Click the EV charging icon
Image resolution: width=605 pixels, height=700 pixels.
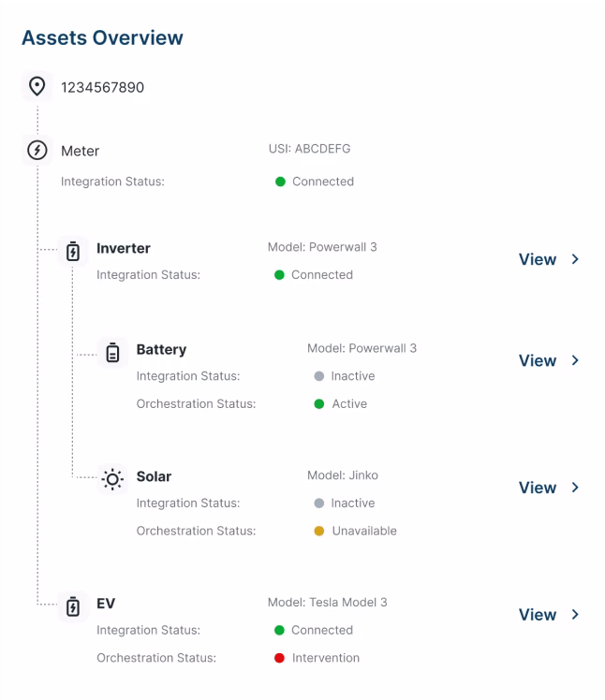(x=73, y=605)
